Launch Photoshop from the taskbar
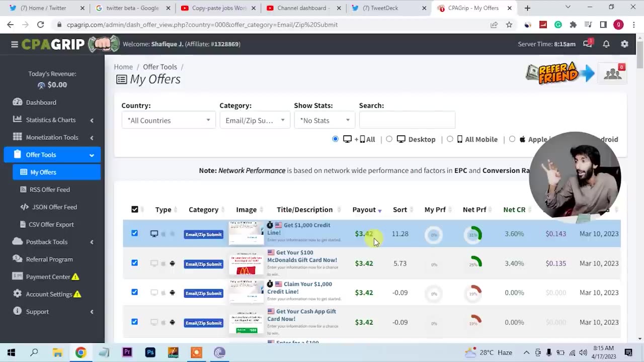 tap(150, 352)
